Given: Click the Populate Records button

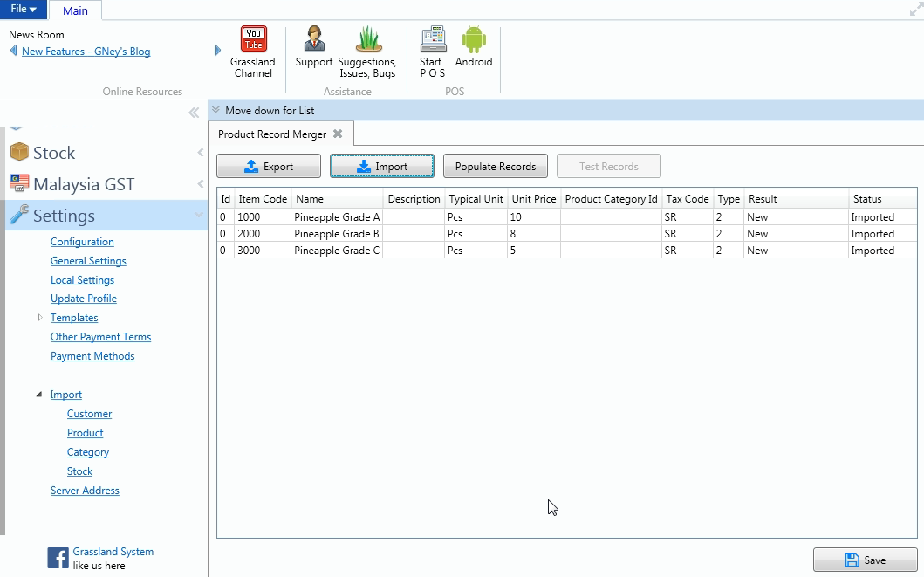Looking at the screenshot, I should 495,167.
